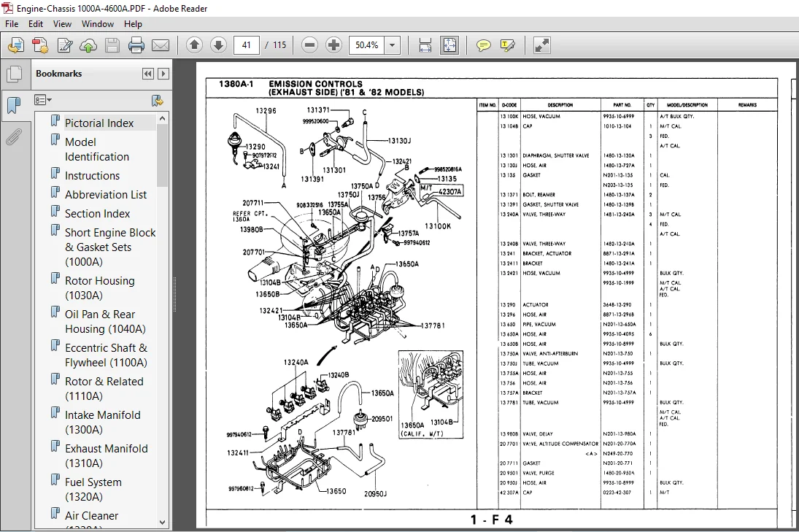Viewport: 799px width, 532px height.
Task: Open the Pictorial Index bookmark
Action: tap(99, 123)
